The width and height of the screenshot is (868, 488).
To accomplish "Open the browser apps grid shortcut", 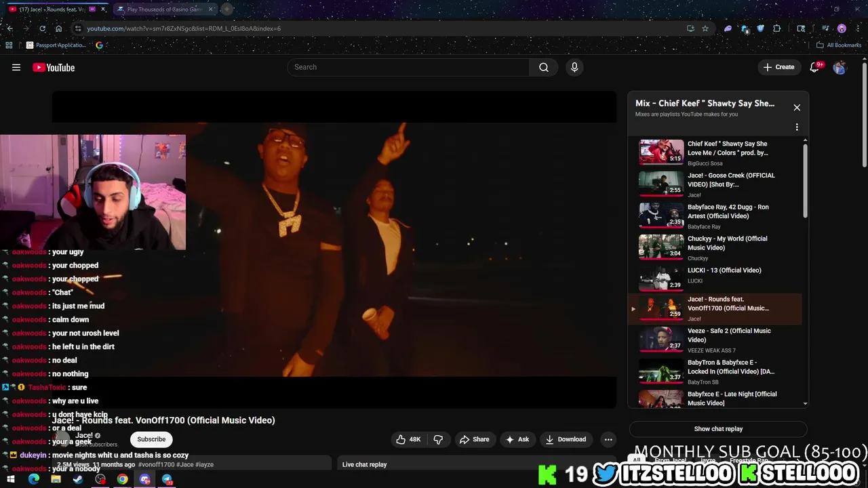I will pos(9,45).
